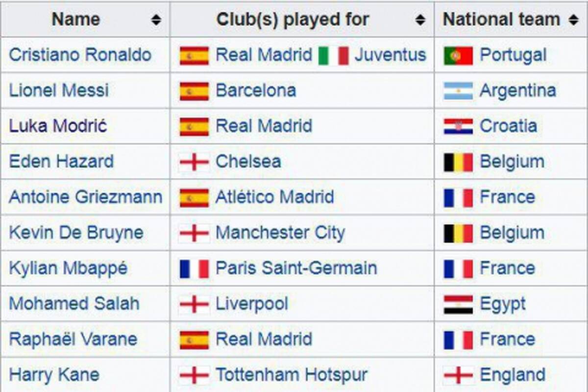Open the Tottenham Hotspur link
The width and height of the screenshot is (588, 392).
292,375
